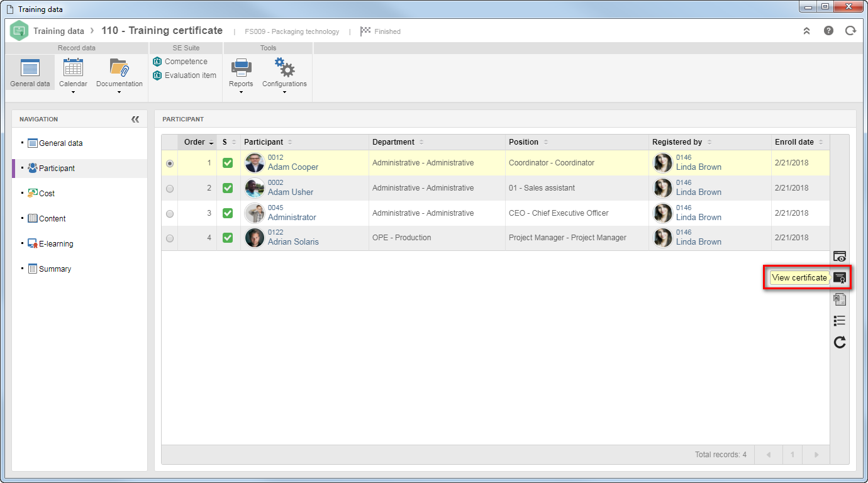Viewport: 868px width, 483px height.
Task: Click the General data ribbon icon
Action: (x=30, y=72)
